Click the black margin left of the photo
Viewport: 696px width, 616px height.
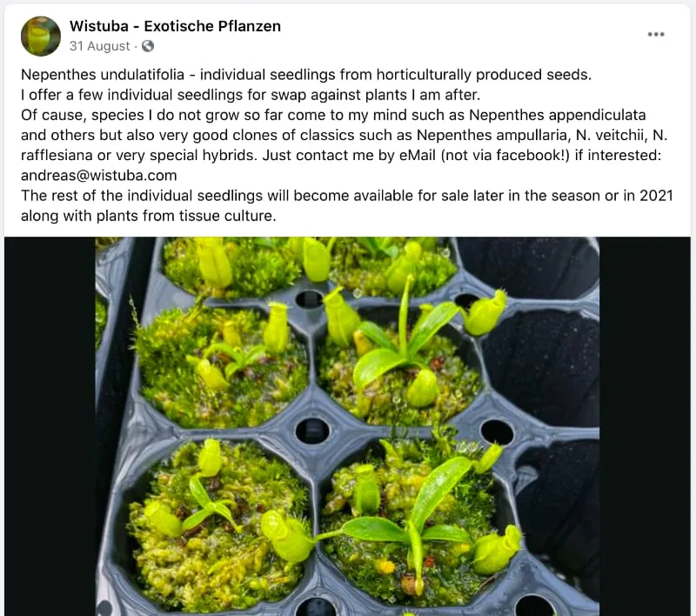click(x=50, y=426)
